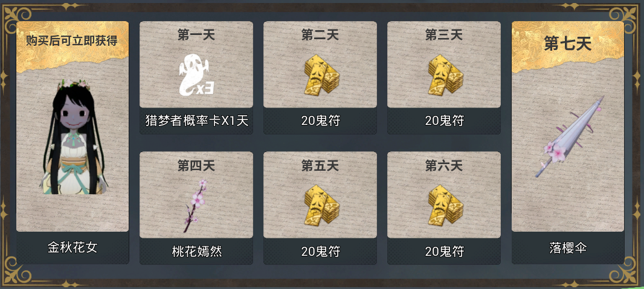Select the flower girl character portrait
644x289 pixels.
[74, 137]
